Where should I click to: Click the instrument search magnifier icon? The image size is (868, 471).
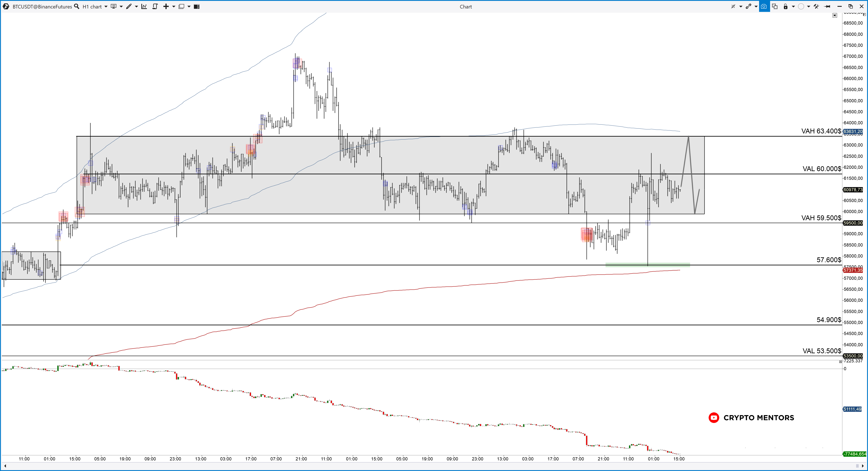77,6
